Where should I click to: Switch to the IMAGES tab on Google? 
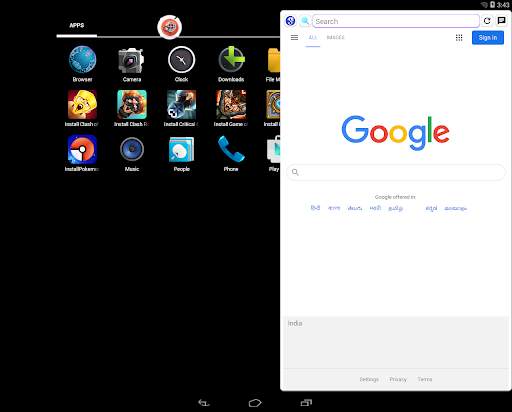[335, 38]
